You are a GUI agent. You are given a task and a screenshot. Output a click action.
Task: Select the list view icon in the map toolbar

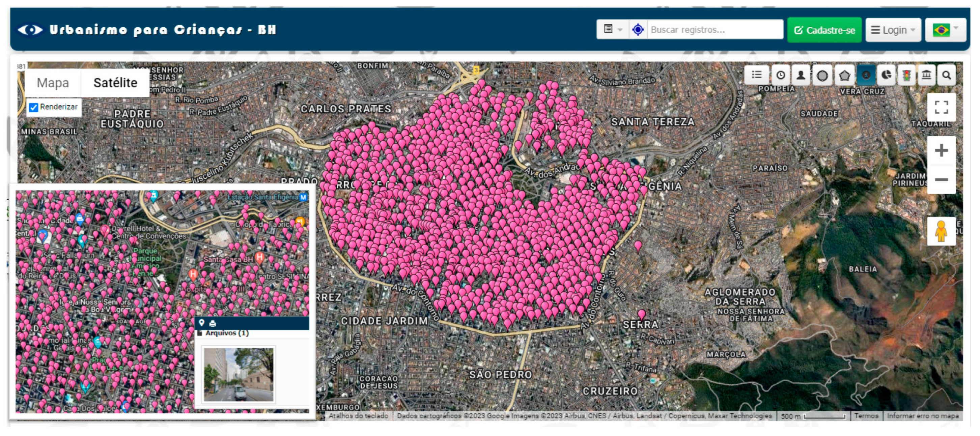tap(757, 75)
